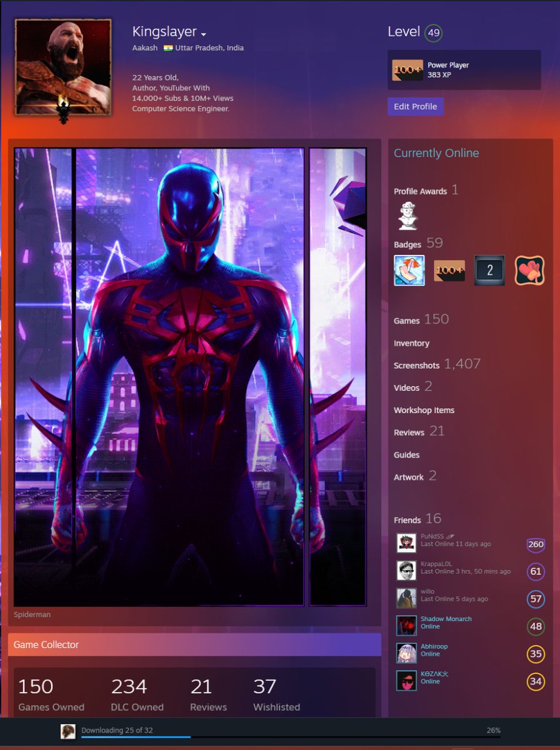Click the Edit Profile button
This screenshot has height=750, width=560.
(416, 106)
